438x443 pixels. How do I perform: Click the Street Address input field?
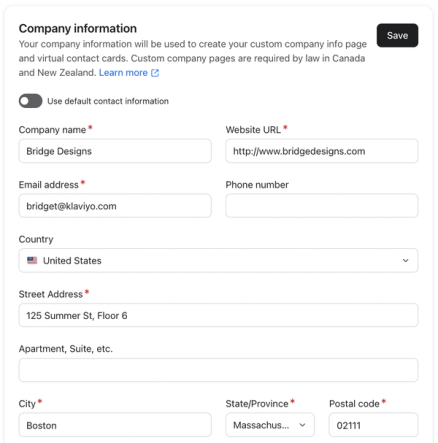point(218,315)
